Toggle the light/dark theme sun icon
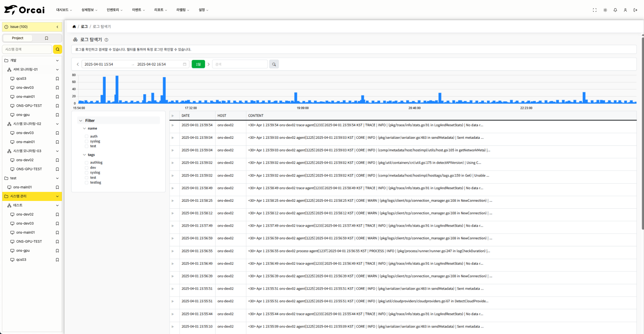This screenshot has height=334, width=644. (x=605, y=10)
